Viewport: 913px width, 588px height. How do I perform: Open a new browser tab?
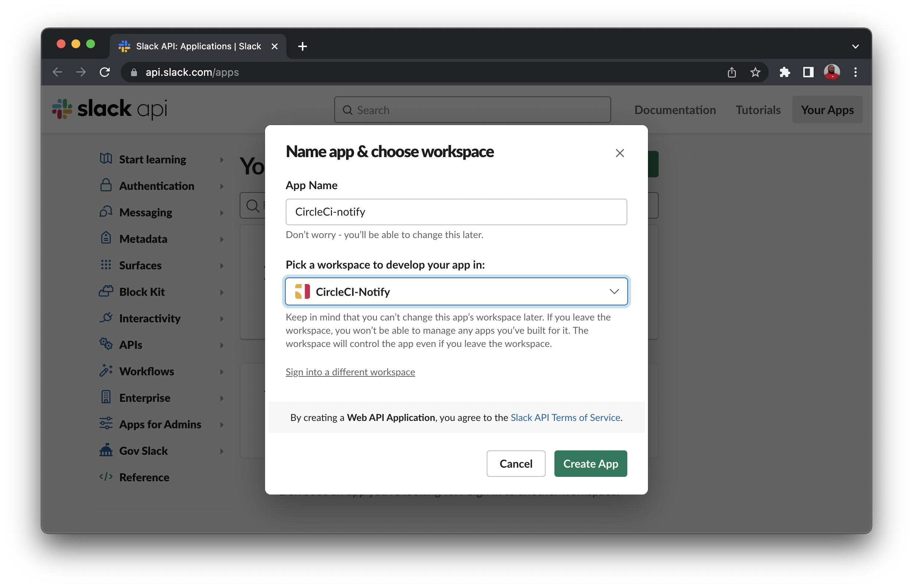[303, 47]
